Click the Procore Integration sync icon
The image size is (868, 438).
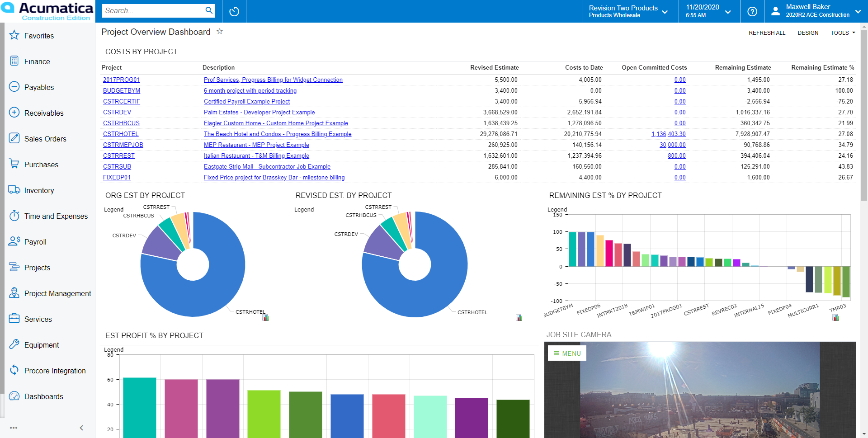[x=14, y=370]
